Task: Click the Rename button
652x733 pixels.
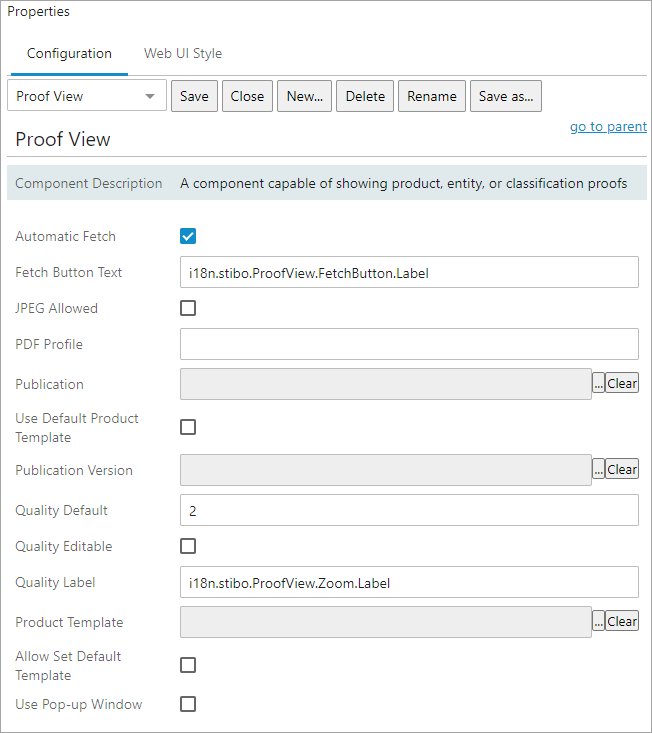Action: pyautogui.click(x=431, y=96)
